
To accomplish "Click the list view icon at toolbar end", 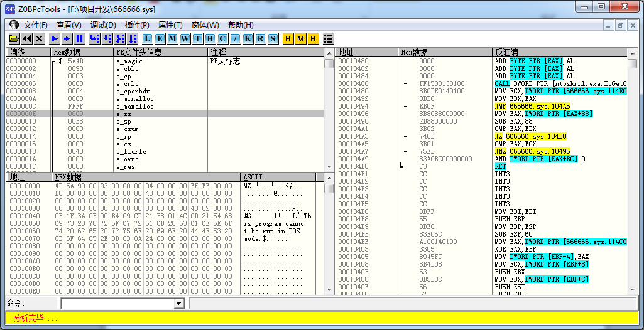I will pyautogui.click(x=329, y=39).
